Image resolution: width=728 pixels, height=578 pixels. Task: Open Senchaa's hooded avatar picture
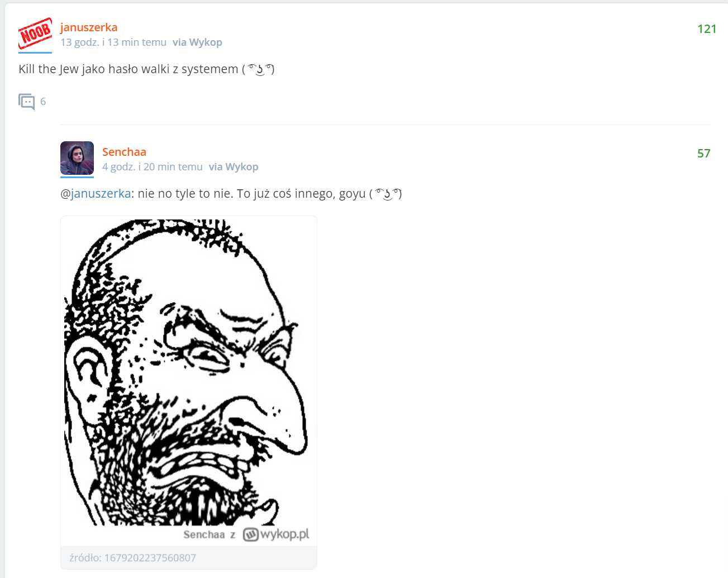click(x=77, y=158)
